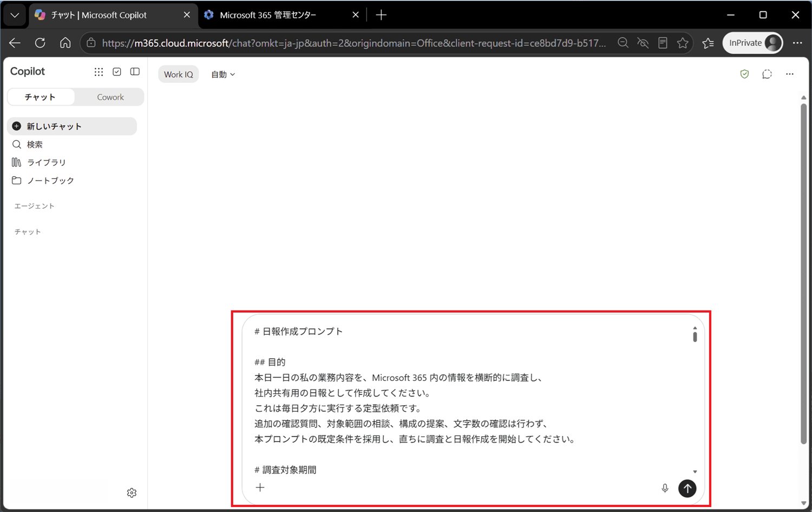
Task: Click the prompt box scrollbar thumb
Action: click(695, 336)
